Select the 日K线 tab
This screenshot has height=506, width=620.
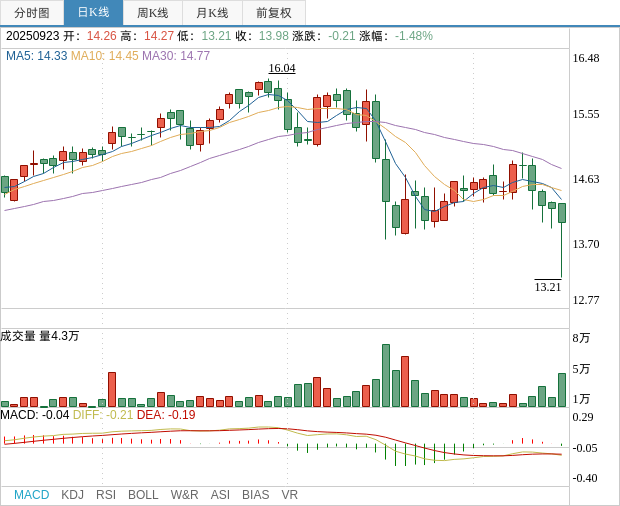93,13
